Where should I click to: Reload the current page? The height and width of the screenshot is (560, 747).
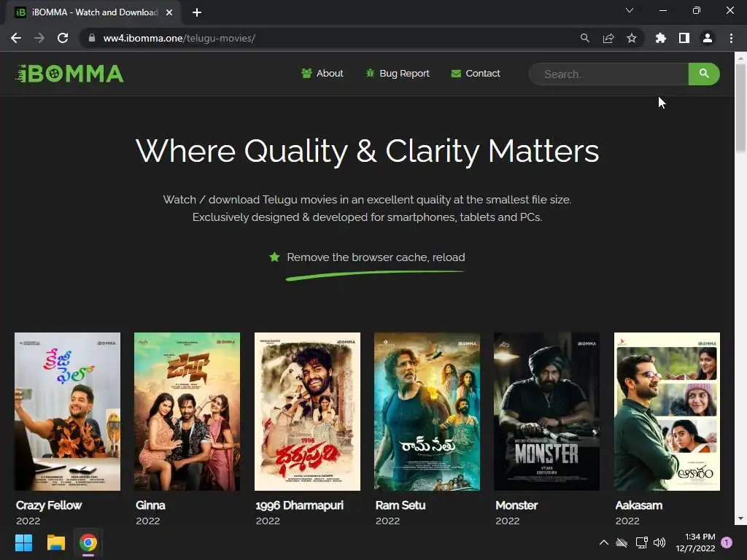tap(63, 38)
